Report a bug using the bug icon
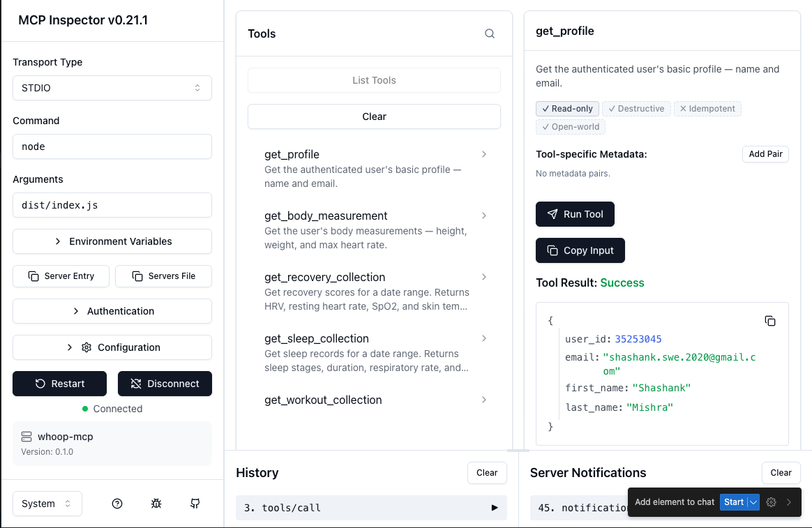The image size is (812, 528). 156,503
